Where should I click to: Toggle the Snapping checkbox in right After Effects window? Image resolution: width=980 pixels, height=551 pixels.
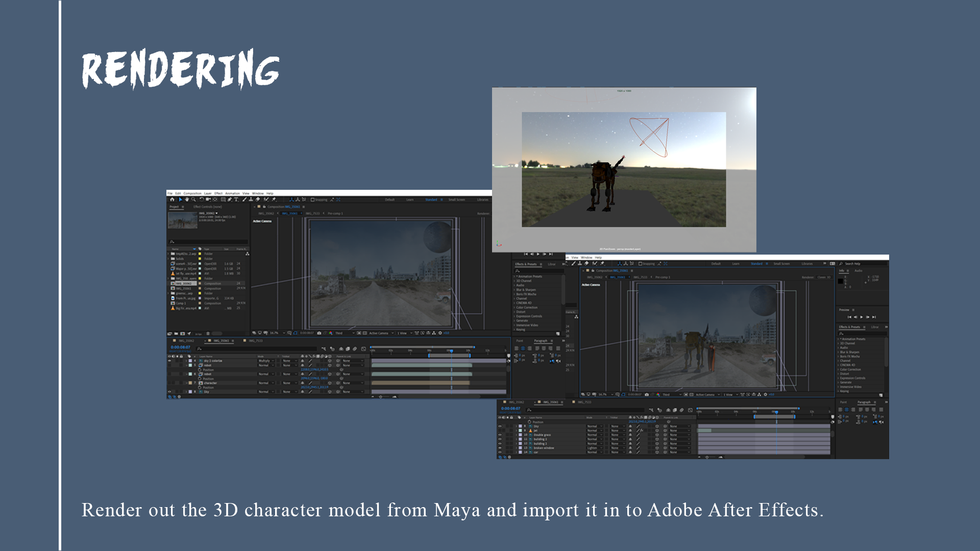[x=641, y=264]
